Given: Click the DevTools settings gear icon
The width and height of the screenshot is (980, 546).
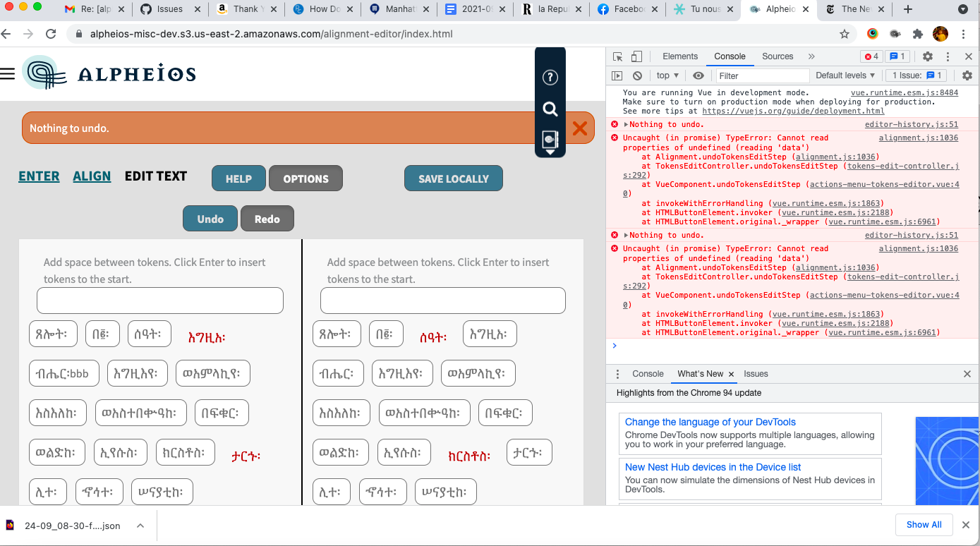Looking at the screenshot, I should [928, 56].
